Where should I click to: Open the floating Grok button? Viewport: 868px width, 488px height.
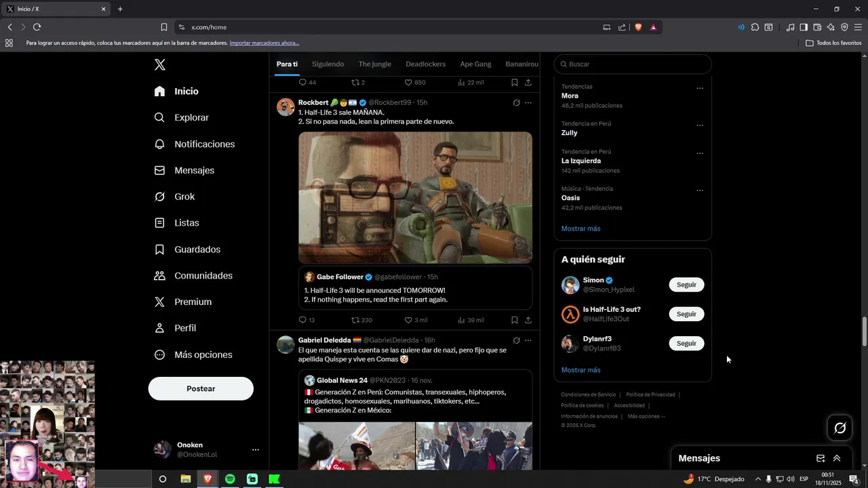coord(840,428)
